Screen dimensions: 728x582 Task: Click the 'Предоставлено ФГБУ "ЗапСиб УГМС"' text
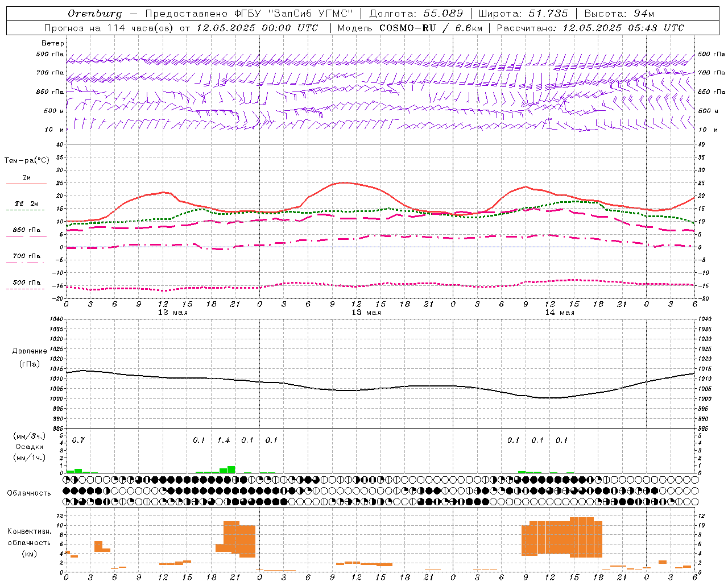pyautogui.click(x=249, y=14)
